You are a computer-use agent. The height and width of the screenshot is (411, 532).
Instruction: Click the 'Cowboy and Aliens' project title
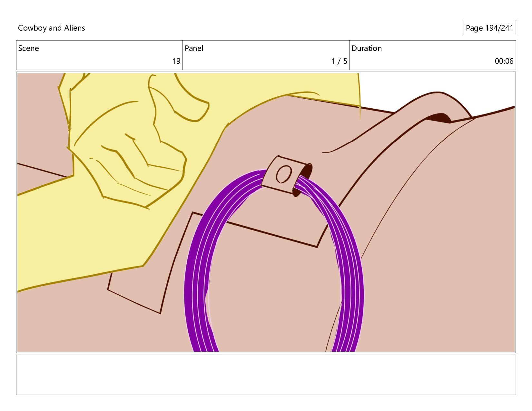pos(52,28)
